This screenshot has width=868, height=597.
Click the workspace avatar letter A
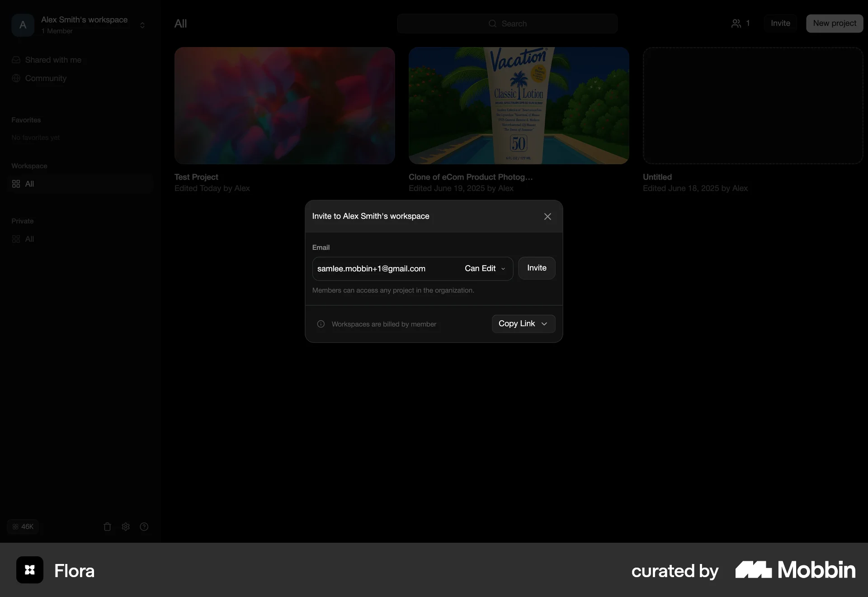point(23,25)
